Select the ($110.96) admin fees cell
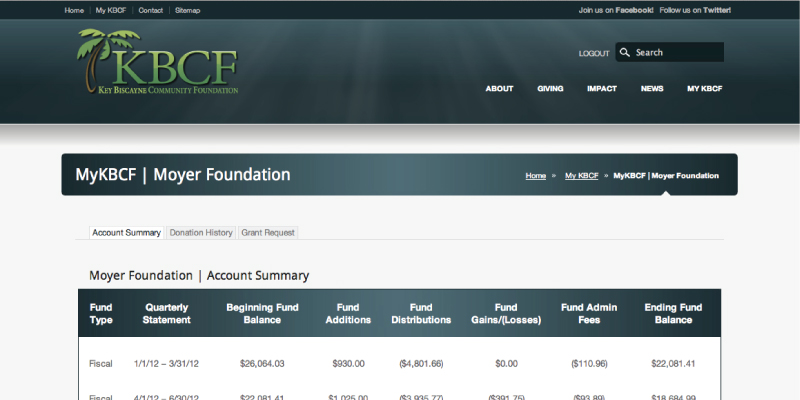Image resolution: width=800 pixels, height=400 pixels. point(589,364)
